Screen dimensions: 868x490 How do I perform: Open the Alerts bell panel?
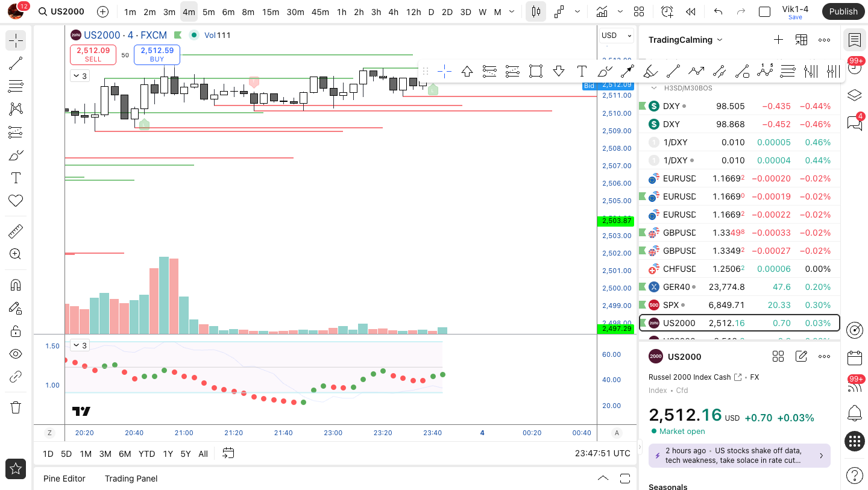click(x=854, y=413)
